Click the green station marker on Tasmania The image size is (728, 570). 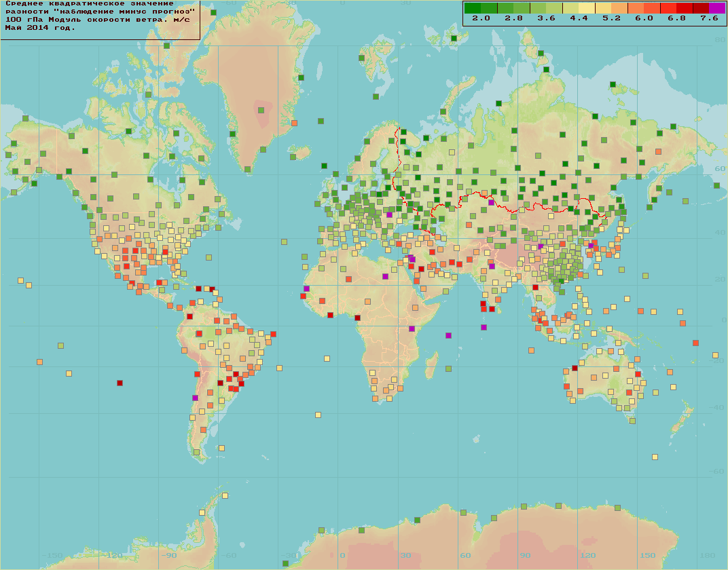632,421
